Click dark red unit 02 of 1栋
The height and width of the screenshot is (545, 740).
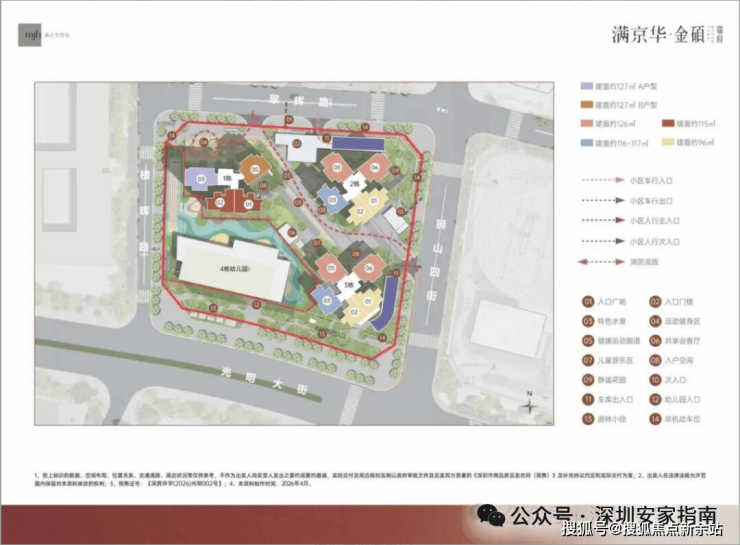click(x=220, y=202)
